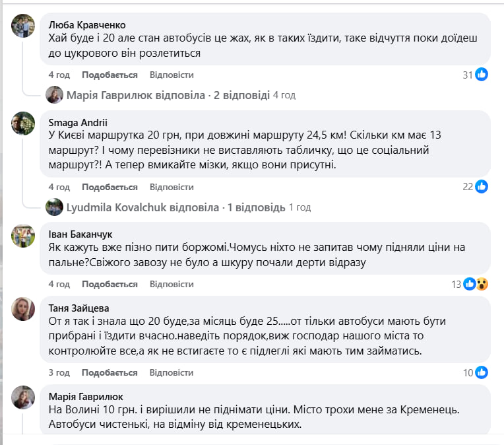Open Таня Зайцева's profile avatar
Image resolution: width=504 pixels, height=445 pixels.
pos(24,308)
